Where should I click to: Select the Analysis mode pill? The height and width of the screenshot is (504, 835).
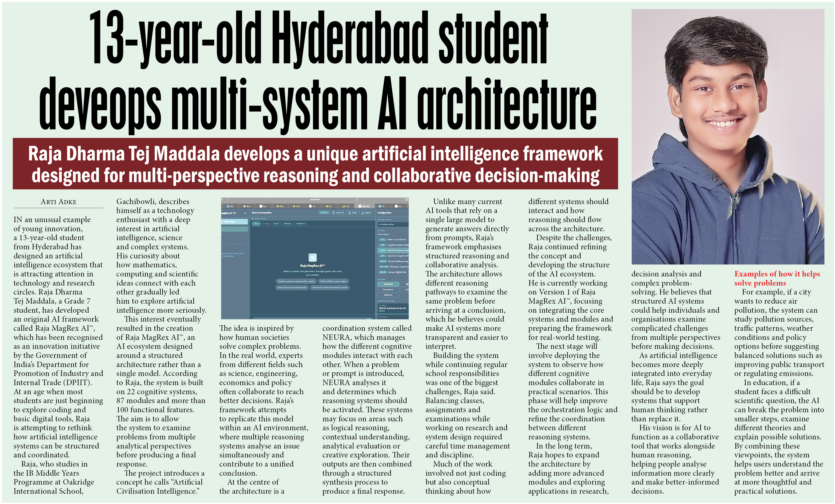[287, 223]
